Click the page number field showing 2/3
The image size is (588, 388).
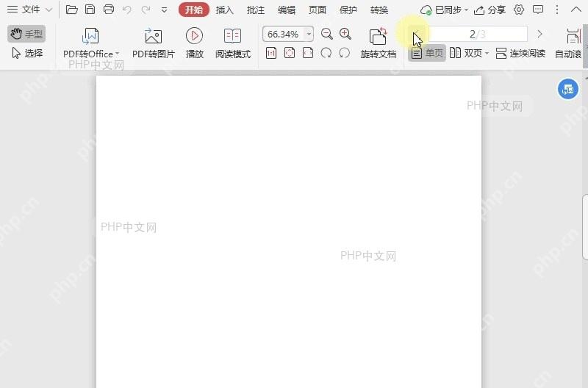[x=478, y=34]
